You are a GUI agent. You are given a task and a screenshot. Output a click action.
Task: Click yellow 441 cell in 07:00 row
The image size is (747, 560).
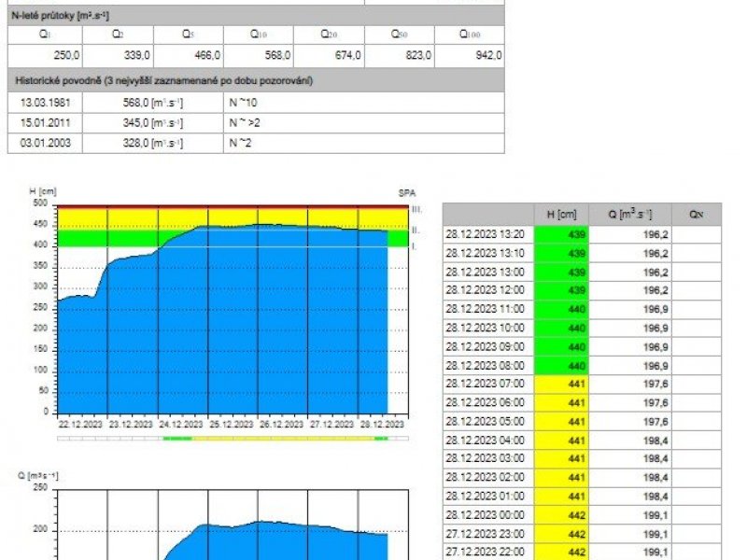tap(560, 384)
